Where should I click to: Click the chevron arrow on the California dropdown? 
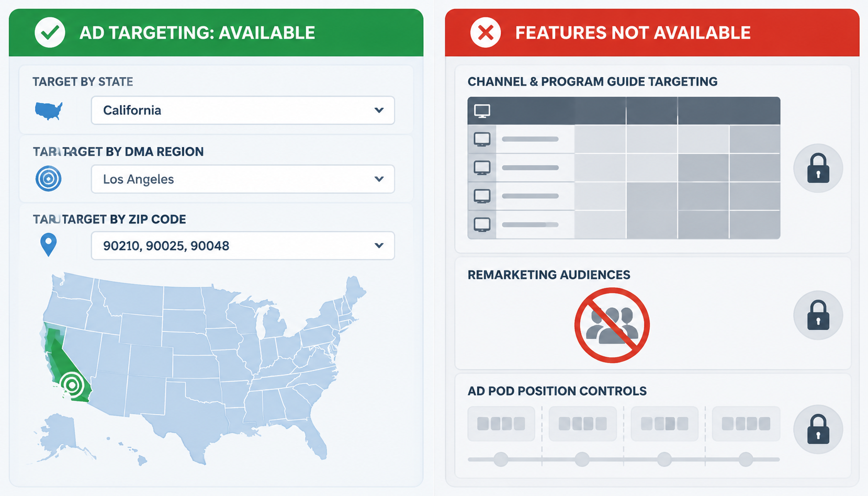[x=379, y=110]
